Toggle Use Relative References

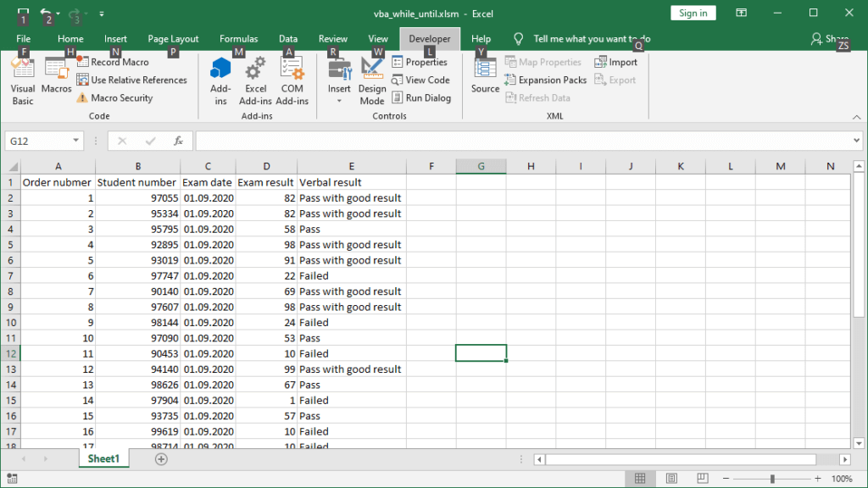coord(131,80)
